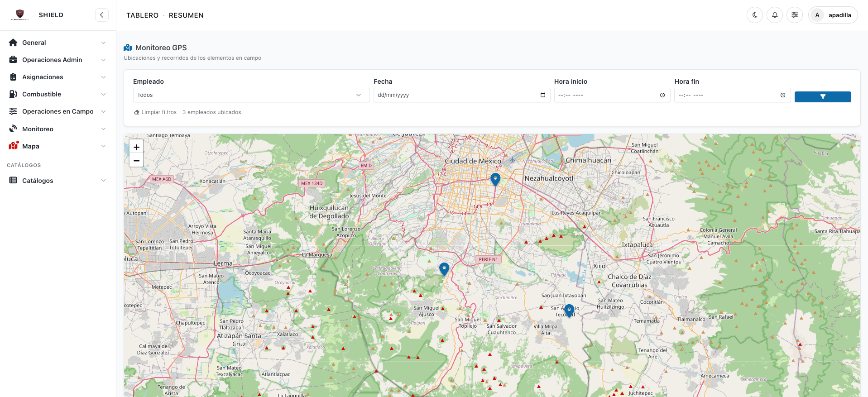Open notifications via the bell icon
Screen dimensions: 868x397
tap(775, 15)
